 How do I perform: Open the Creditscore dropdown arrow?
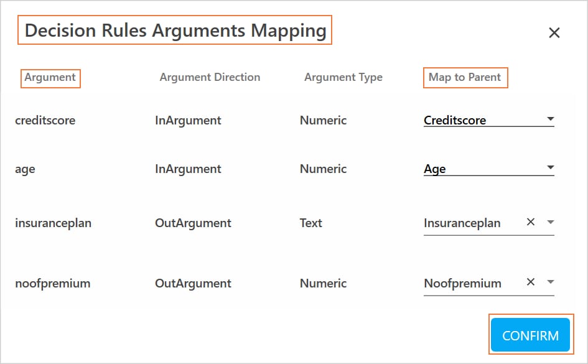[550, 119]
